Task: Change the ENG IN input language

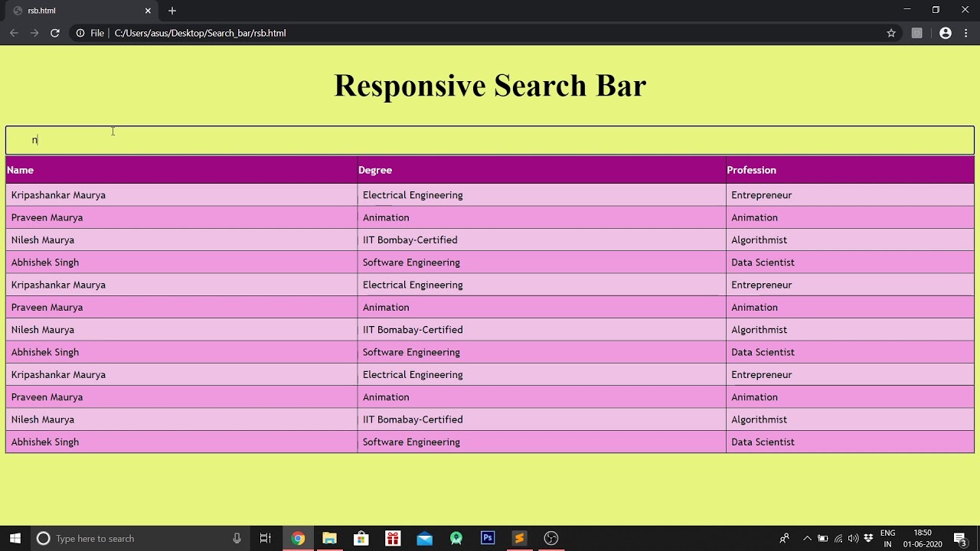Action: point(888,538)
